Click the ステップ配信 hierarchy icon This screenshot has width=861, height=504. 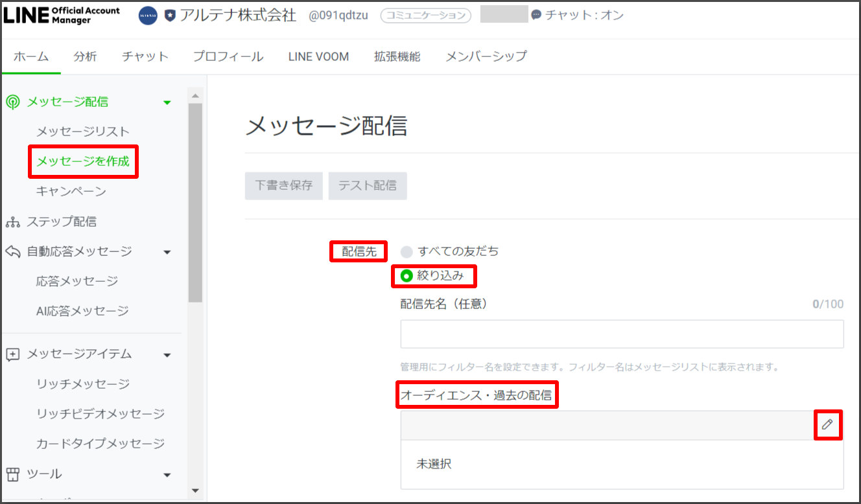pos(12,222)
